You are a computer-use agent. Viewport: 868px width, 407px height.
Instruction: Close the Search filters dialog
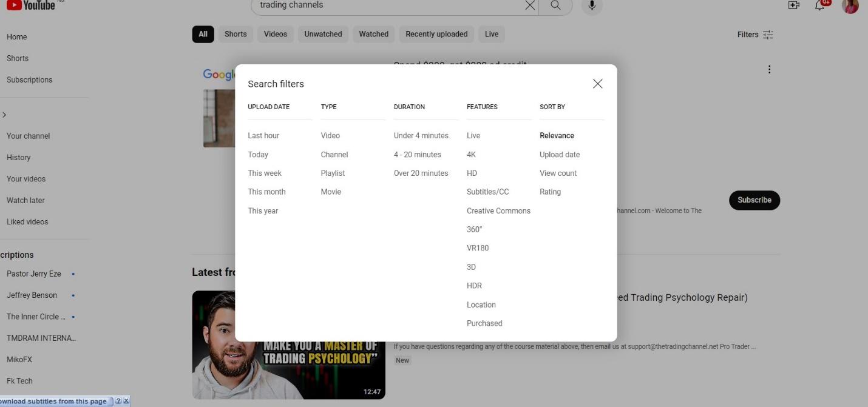click(597, 84)
